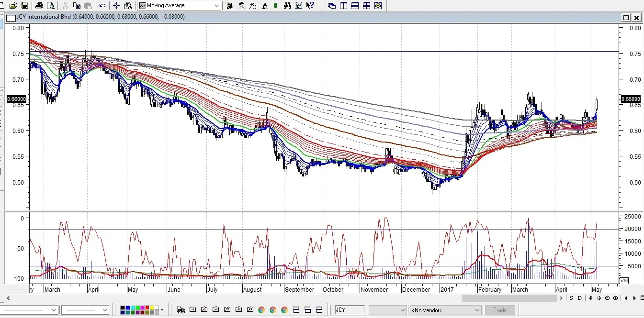Open the Print Preview tool

(x=51, y=6)
